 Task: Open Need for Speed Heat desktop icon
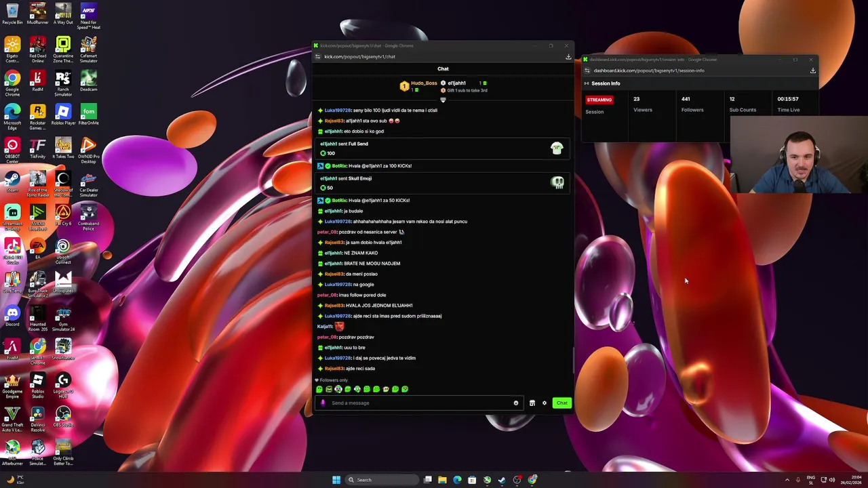pos(88,16)
